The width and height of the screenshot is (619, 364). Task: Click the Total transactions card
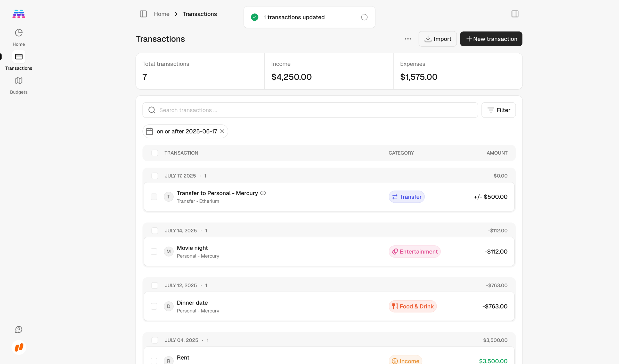point(200,71)
